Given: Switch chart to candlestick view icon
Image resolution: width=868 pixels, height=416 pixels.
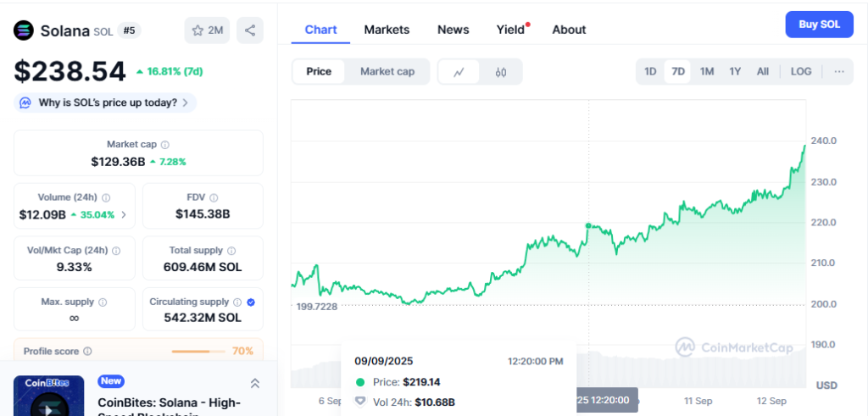Looking at the screenshot, I should coord(500,72).
